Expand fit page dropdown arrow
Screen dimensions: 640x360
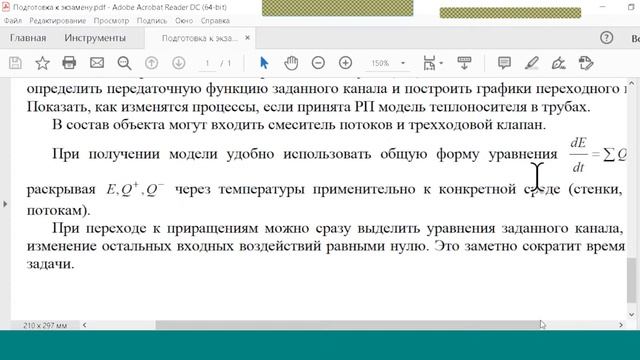441,63
